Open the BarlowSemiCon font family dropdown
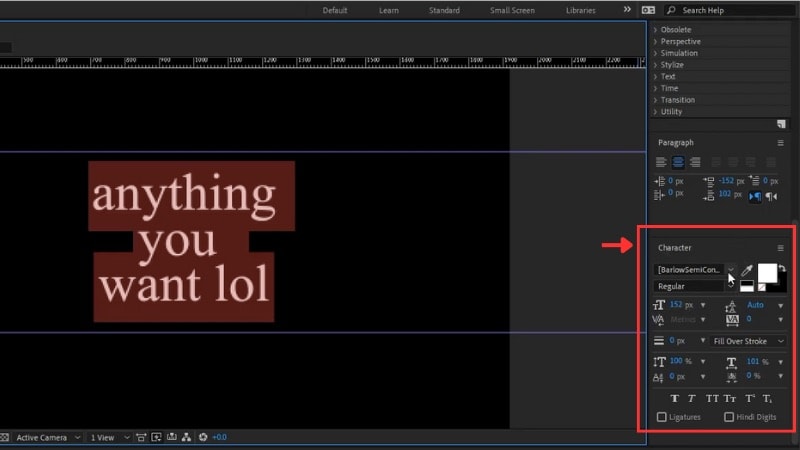 coord(731,269)
